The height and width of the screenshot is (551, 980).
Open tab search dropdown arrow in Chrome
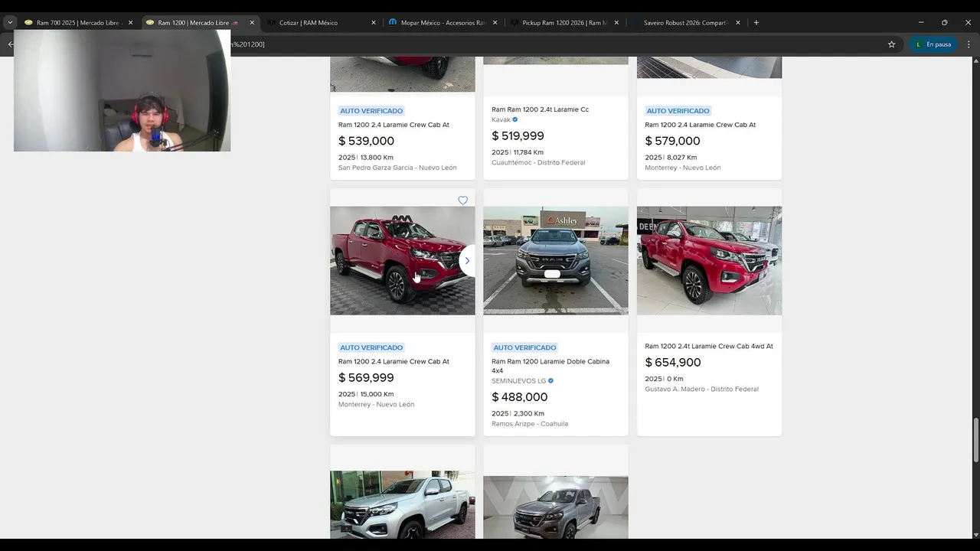10,23
